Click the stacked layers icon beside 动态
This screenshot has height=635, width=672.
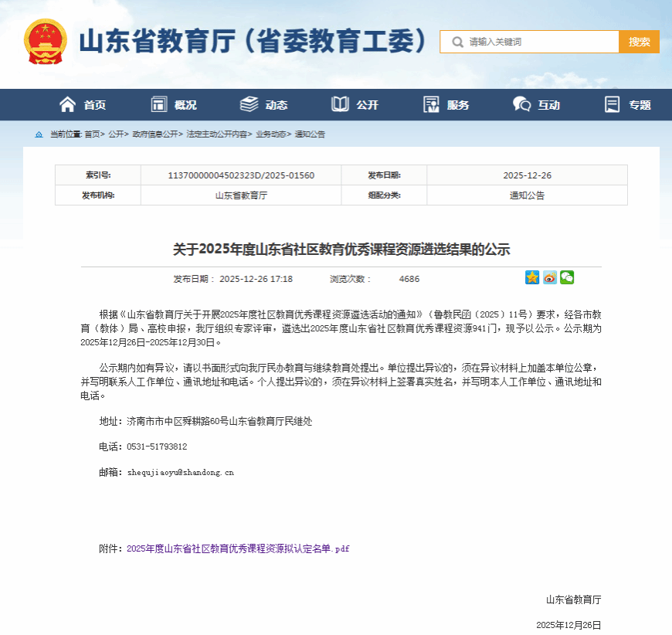click(x=249, y=104)
